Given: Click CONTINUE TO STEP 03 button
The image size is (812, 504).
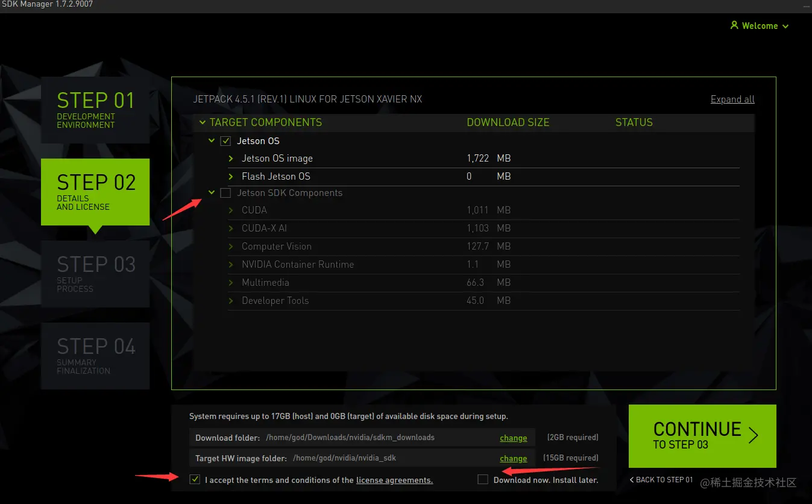Looking at the screenshot, I should click(702, 436).
